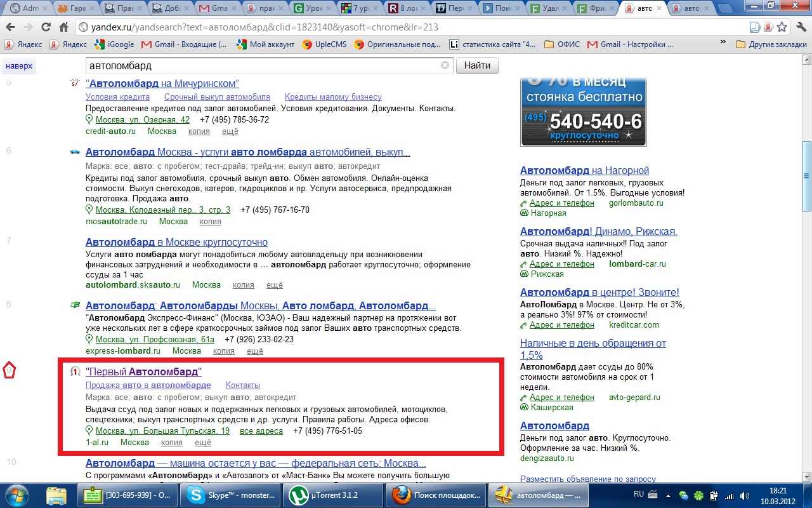
Task: Close the active авто tab
Action: (660, 8)
